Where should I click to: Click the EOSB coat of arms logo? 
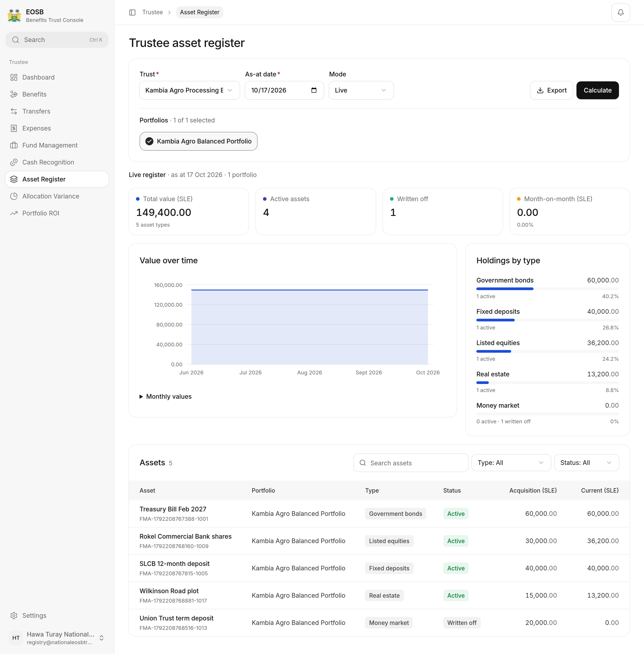point(14,16)
